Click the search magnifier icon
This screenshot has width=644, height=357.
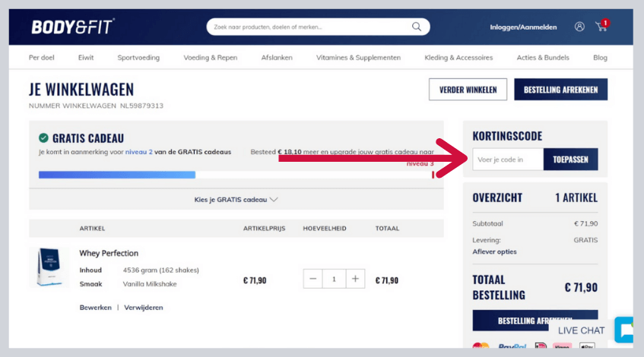pos(416,27)
